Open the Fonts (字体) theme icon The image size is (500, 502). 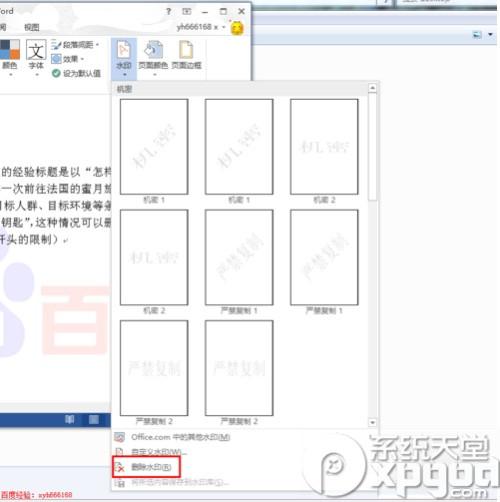point(36,50)
